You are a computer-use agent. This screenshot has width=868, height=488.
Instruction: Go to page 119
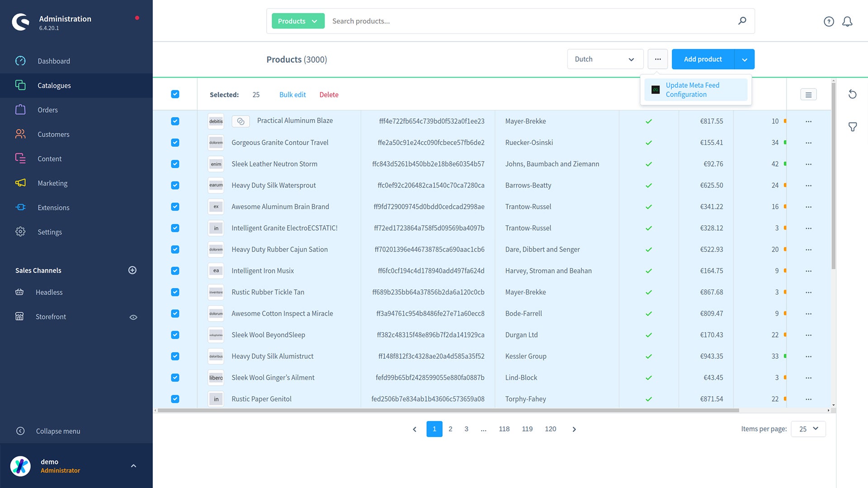(x=527, y=429)
